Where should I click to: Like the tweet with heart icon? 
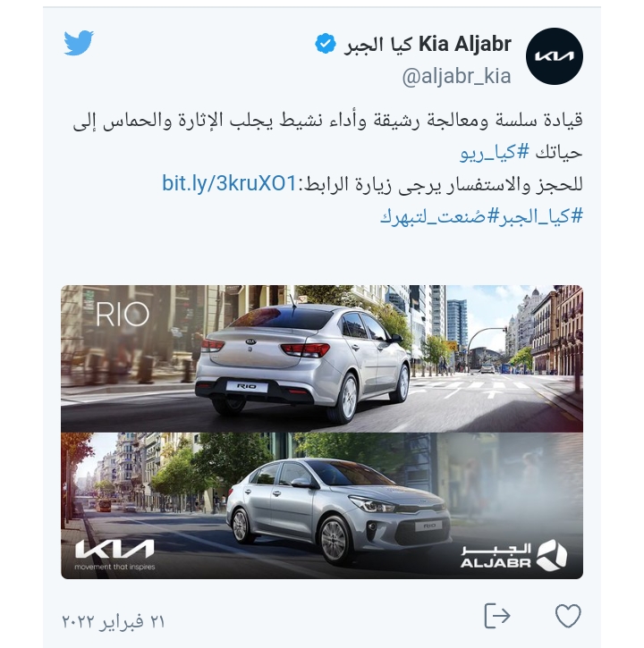pyautogui.click(x=568, y=616)
